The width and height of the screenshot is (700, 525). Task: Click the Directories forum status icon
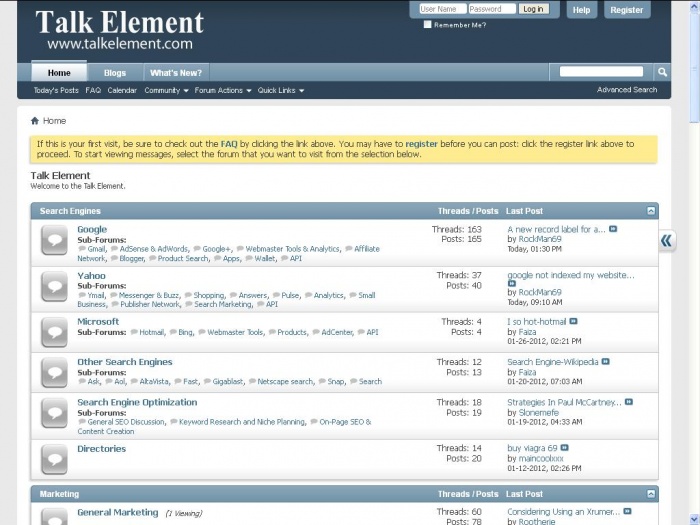pos(54,459)
